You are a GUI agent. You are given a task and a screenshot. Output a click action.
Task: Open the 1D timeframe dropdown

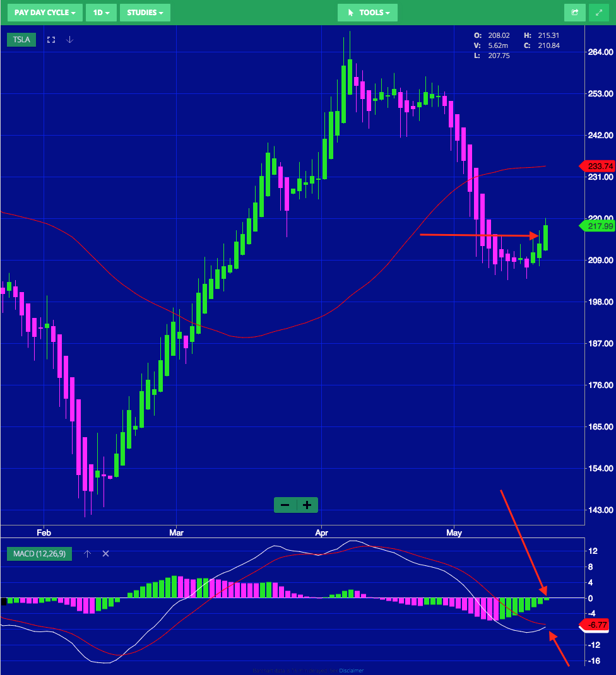coord(101,13)
